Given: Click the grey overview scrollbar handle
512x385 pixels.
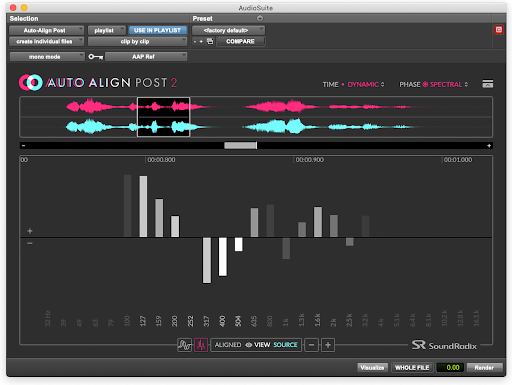Looking at the screenshot, I should point(240,145).
